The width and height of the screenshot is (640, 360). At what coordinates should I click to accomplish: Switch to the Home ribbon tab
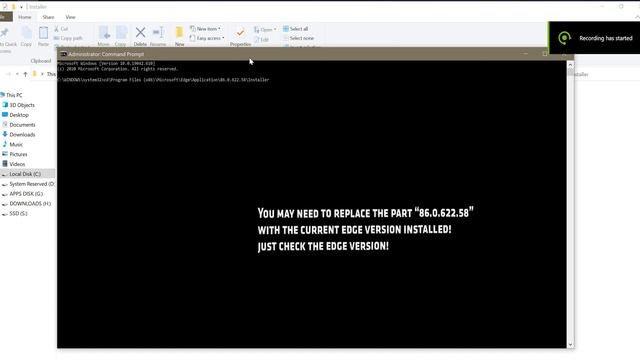[24, 17]
